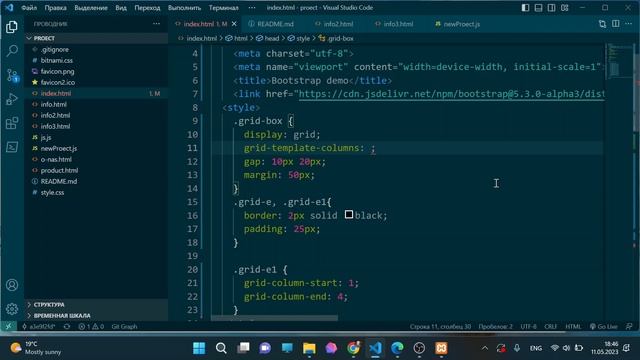Viewport: 640px width, 360px height.
Task: Click the remote window status bar icon
Action: tap(9, 327)
